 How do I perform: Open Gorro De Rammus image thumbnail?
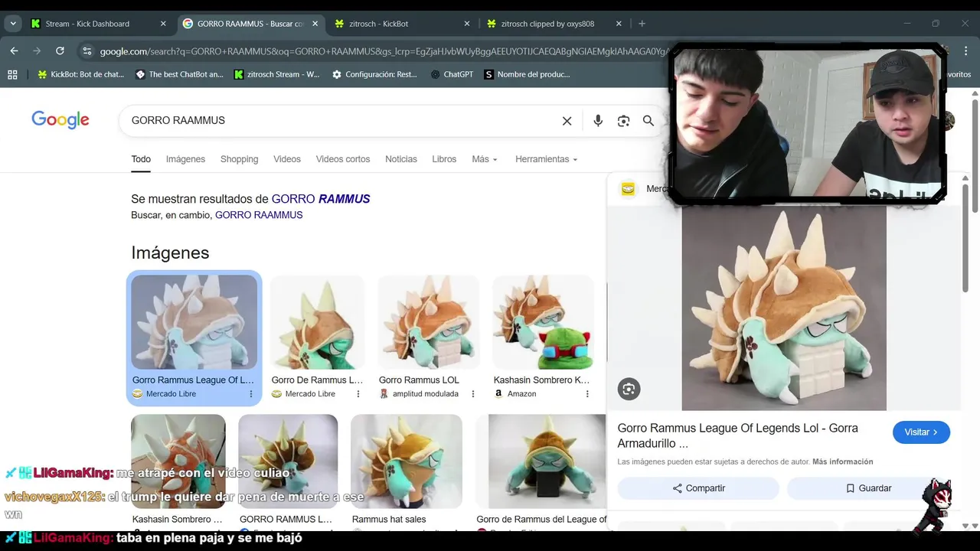click(x=318, y=322)
